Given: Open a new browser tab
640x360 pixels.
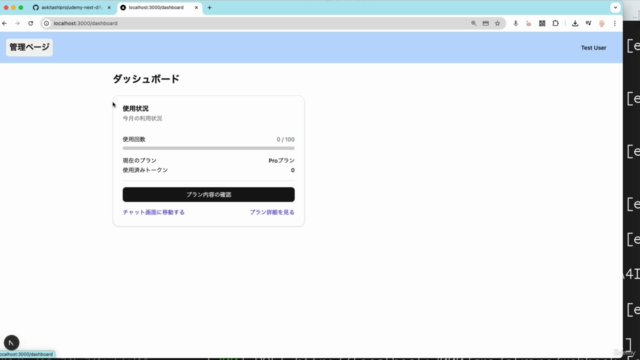Looking at the screenshot, I should coord(209,7).
